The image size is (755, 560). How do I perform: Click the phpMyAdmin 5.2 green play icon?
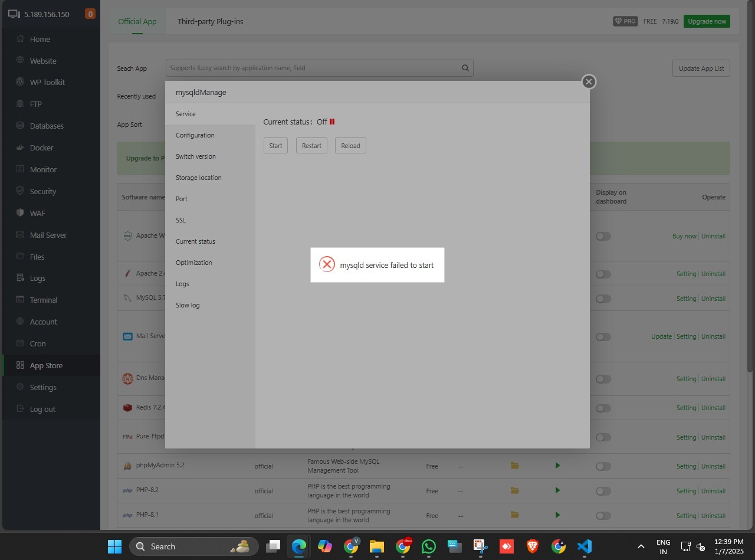(557, 466)
